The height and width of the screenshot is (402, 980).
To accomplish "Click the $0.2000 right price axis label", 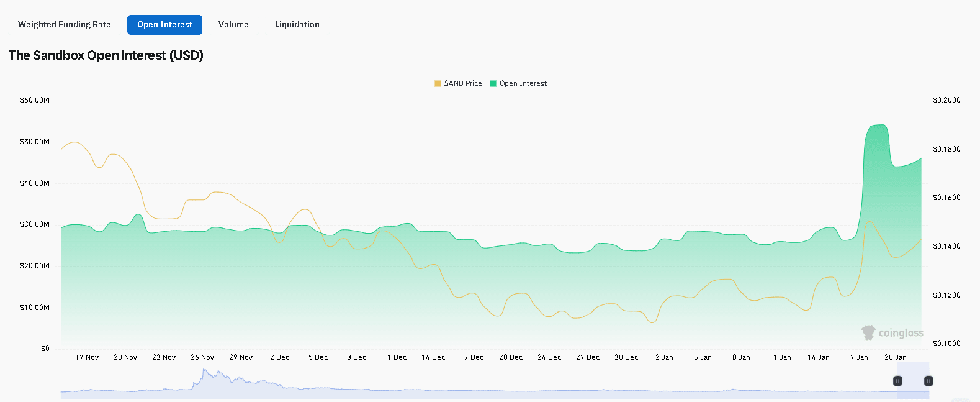I will [x=946, y=100].
